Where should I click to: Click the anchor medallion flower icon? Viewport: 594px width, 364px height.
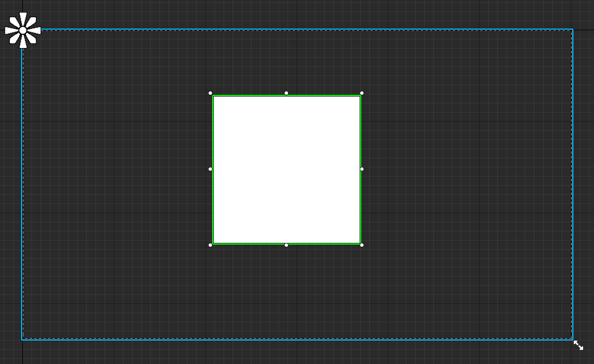click(23, 30)
